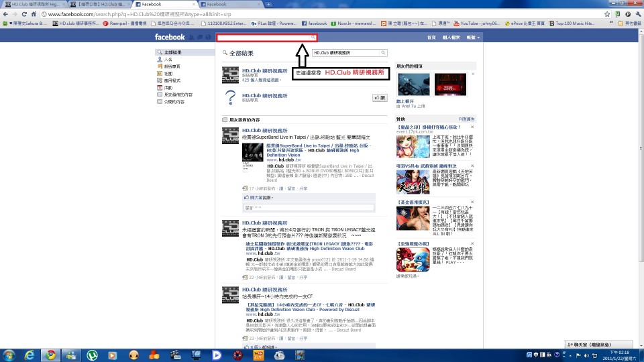Open the question mark page result image
Viewport: 644px width, 362px height.
click(230, 97)
